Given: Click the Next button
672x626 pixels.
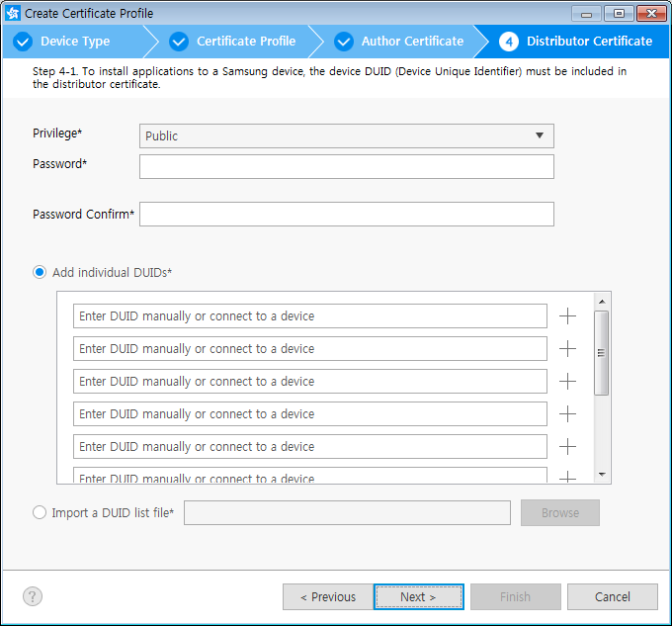Looking at the screenshot, I should click(x=418, y=596).
